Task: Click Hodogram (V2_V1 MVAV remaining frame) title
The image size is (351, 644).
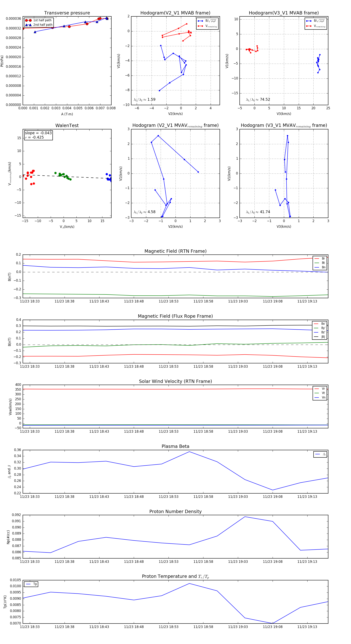Action: coord(175,125)
